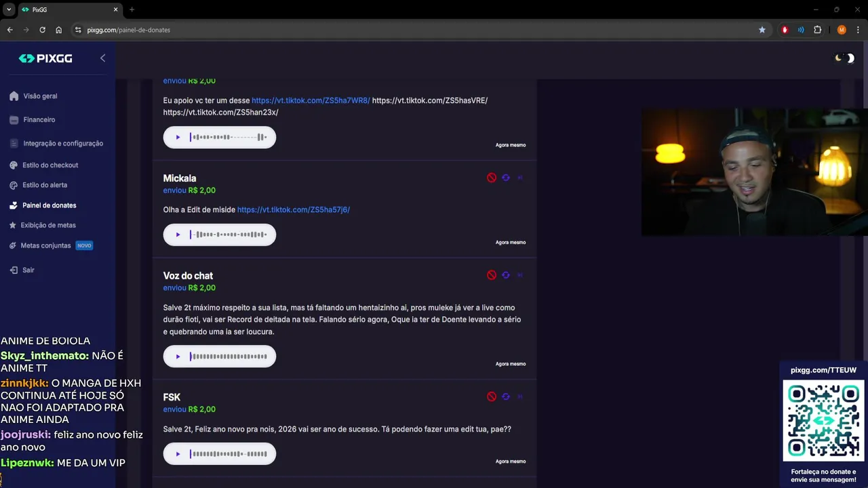Screen dimensions: 868x488
Task: Click the browser forward button
Action: 26,30
